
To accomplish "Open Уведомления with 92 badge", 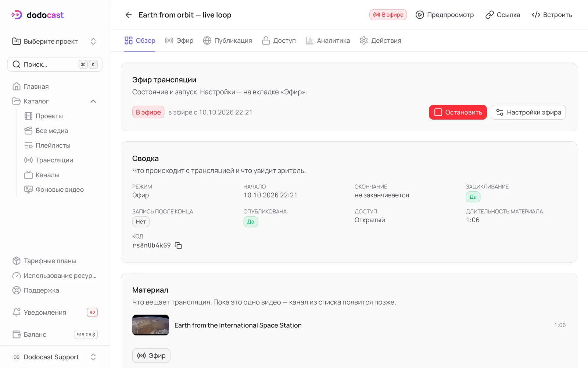I will click(x=55, y=312).
